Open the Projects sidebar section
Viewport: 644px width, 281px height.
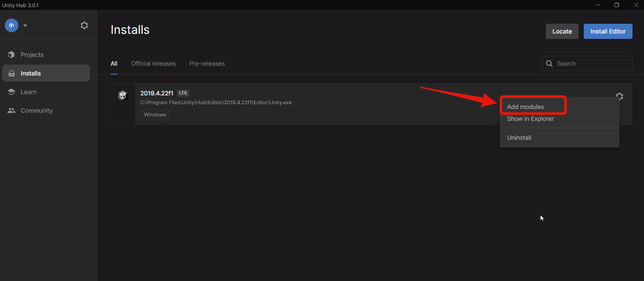pyautogui.click(x=46, y=54)
